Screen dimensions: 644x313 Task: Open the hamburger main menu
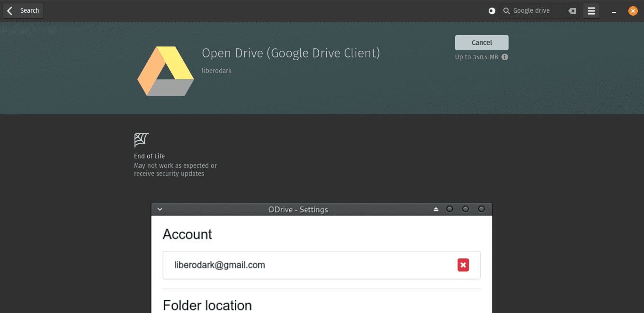coord(591,11)
